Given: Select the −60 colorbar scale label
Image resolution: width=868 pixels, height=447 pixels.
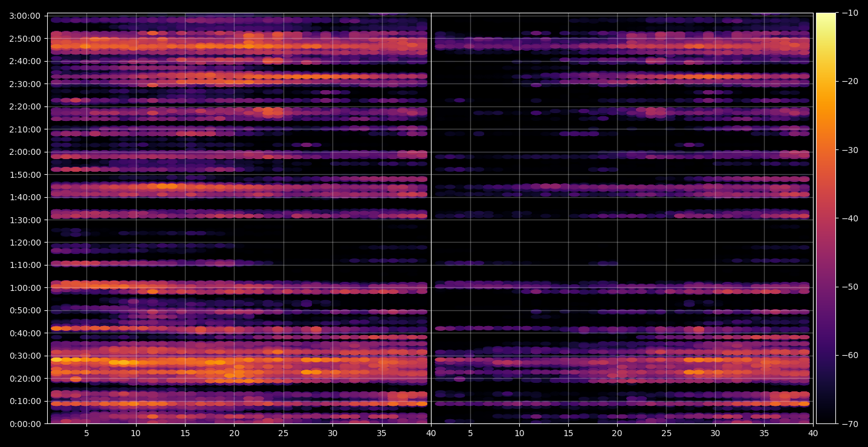Looking at the screenshot, I should click(x=850, y=355).
